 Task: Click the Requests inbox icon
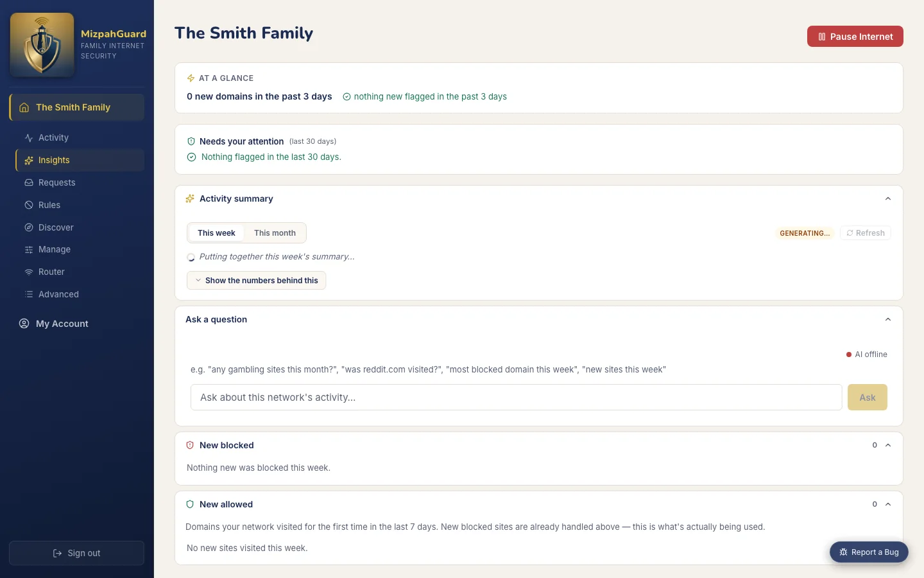point(29,182)
